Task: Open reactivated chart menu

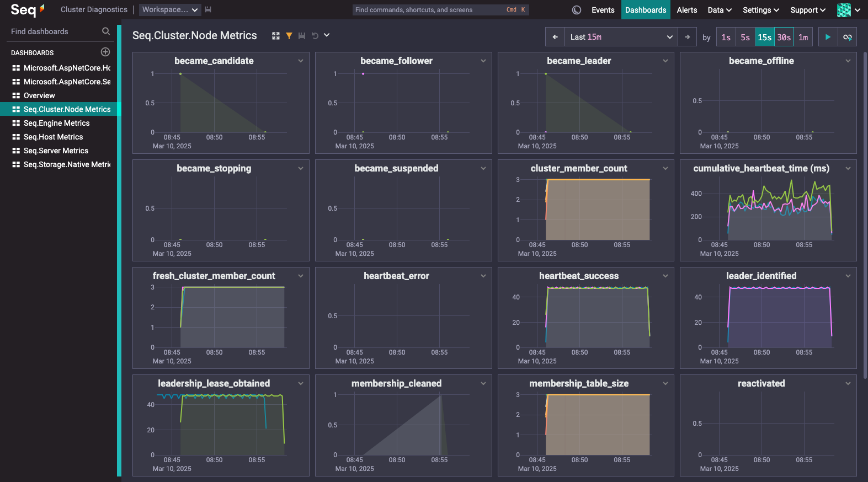Action: click(848, 383)
